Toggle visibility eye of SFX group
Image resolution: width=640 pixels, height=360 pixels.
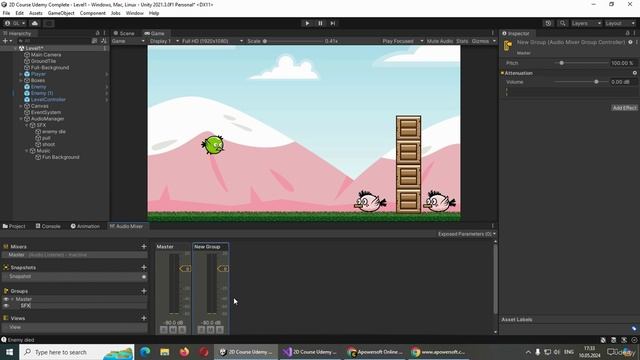tap(6, 305)
